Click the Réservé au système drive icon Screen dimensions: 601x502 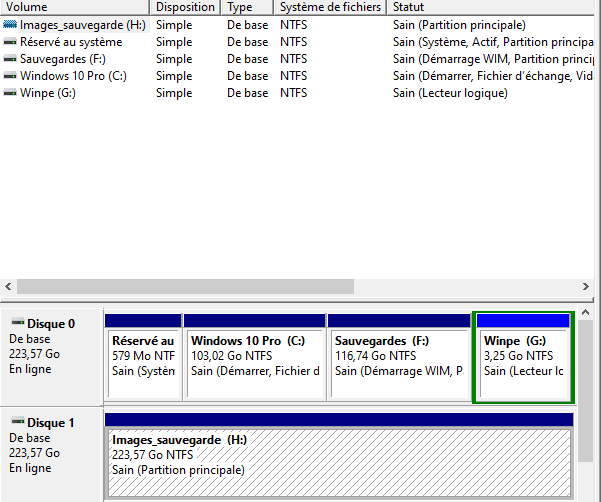10,42
